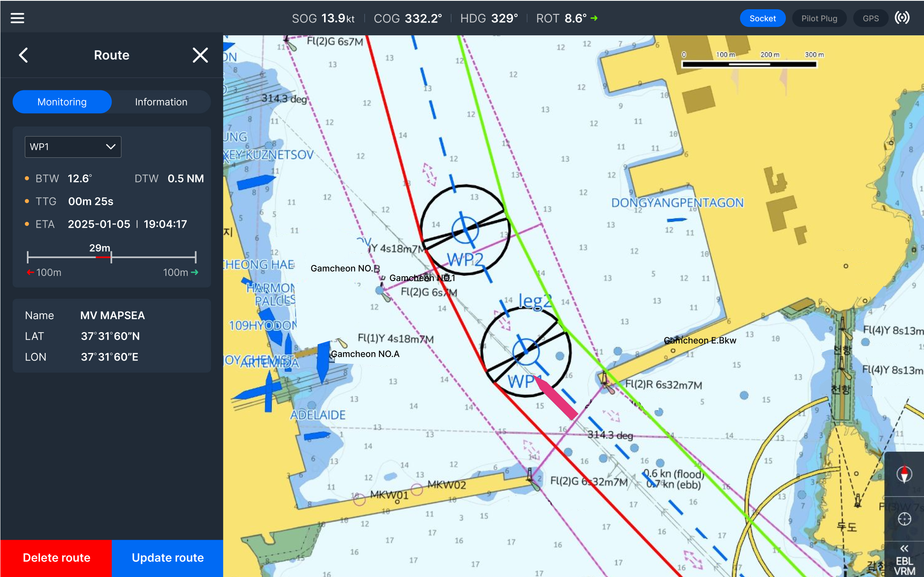This screenshot has height=577, width=924.
Task: Click the SOG 13.9 kt readout
Action: point(323,18)
